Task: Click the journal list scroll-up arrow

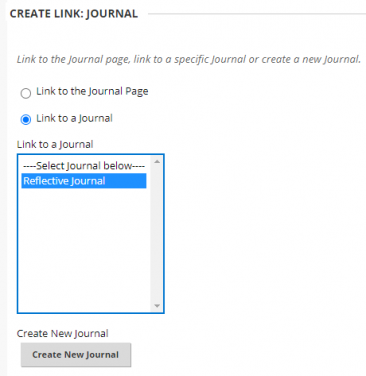Action: coord(157,162)
